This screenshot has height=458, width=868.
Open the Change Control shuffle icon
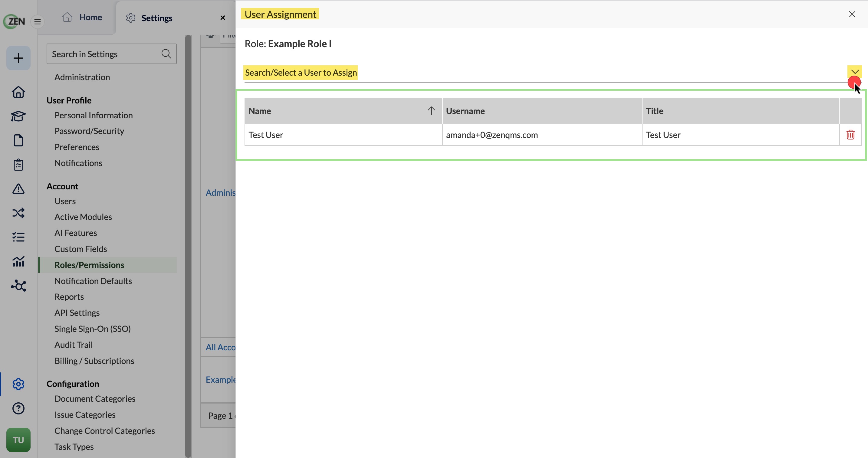pos(18,213)
